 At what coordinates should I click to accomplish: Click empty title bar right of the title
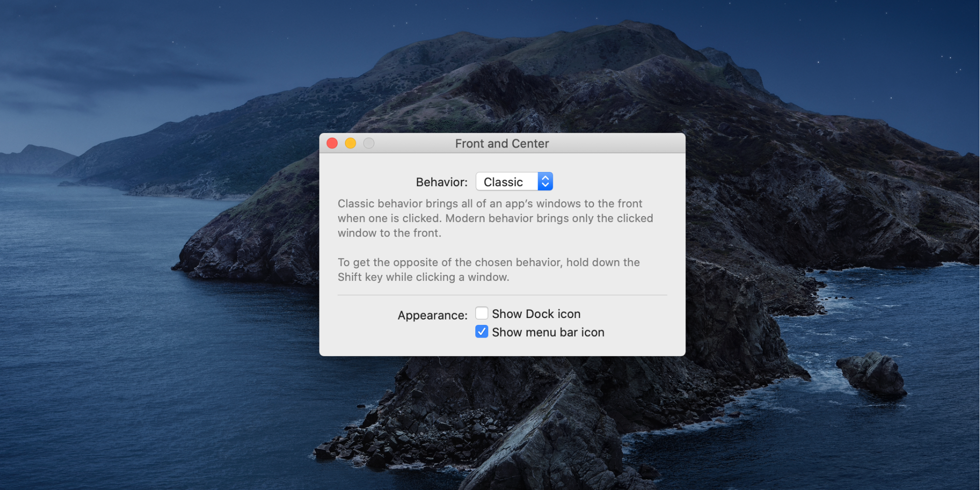pyautogui.click(x=617, y=144)
